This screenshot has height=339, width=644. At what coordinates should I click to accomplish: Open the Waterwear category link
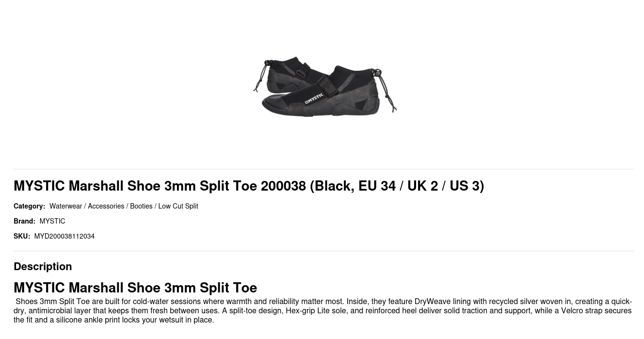65,206
